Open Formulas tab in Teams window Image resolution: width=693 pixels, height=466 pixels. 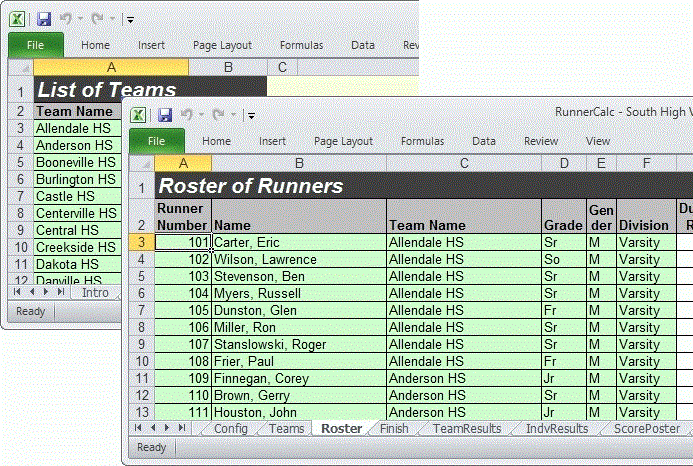(x=301, y=45)
